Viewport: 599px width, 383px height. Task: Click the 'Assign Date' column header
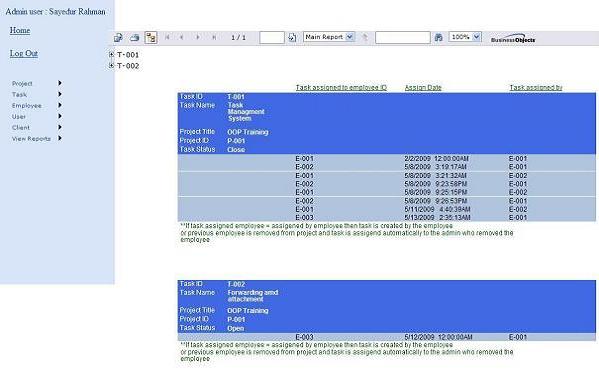[423, 87]
